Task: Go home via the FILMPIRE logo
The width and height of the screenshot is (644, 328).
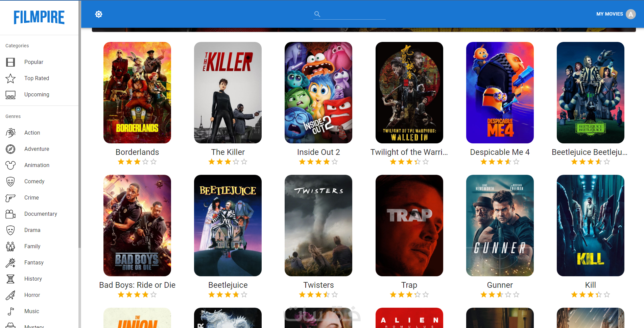Action: coord(39,18)
